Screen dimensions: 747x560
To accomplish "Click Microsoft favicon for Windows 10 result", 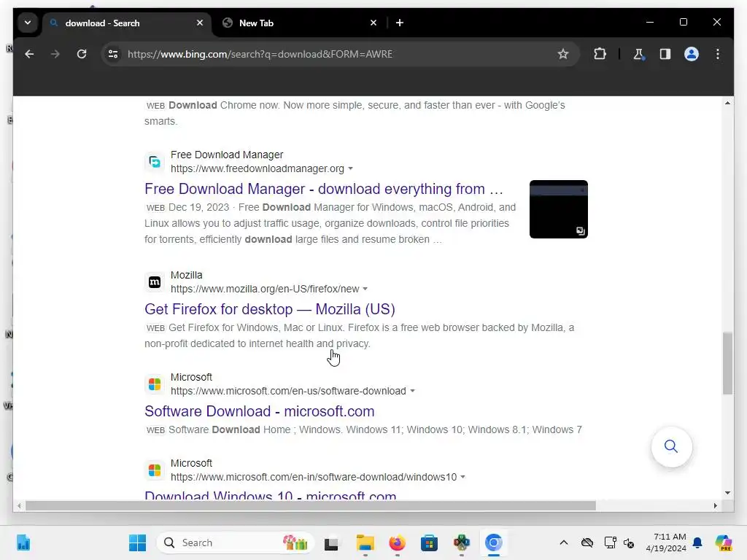I will (155, 470).
